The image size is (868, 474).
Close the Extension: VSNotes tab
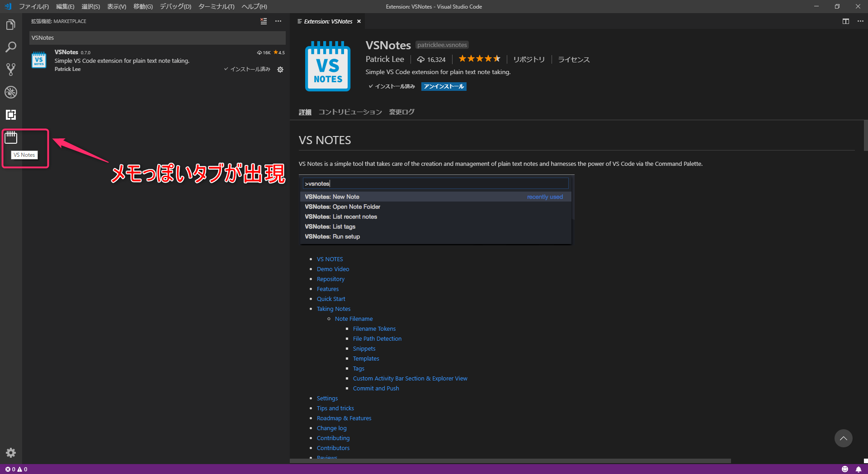pos(359,21)
